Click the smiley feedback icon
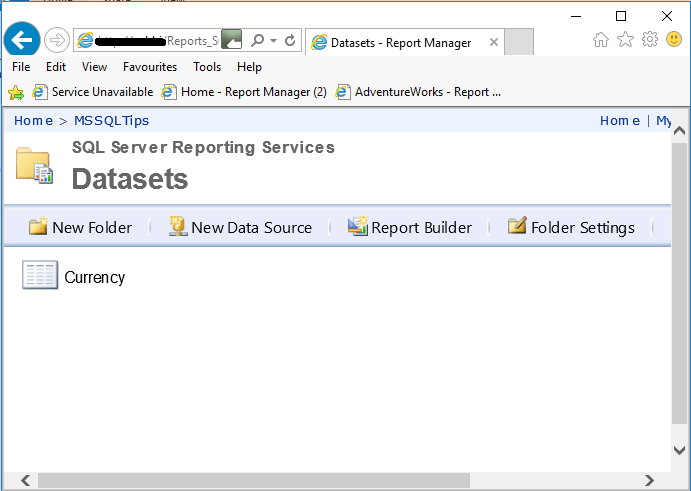Screen dimensions: 691x491 point(674,39)
